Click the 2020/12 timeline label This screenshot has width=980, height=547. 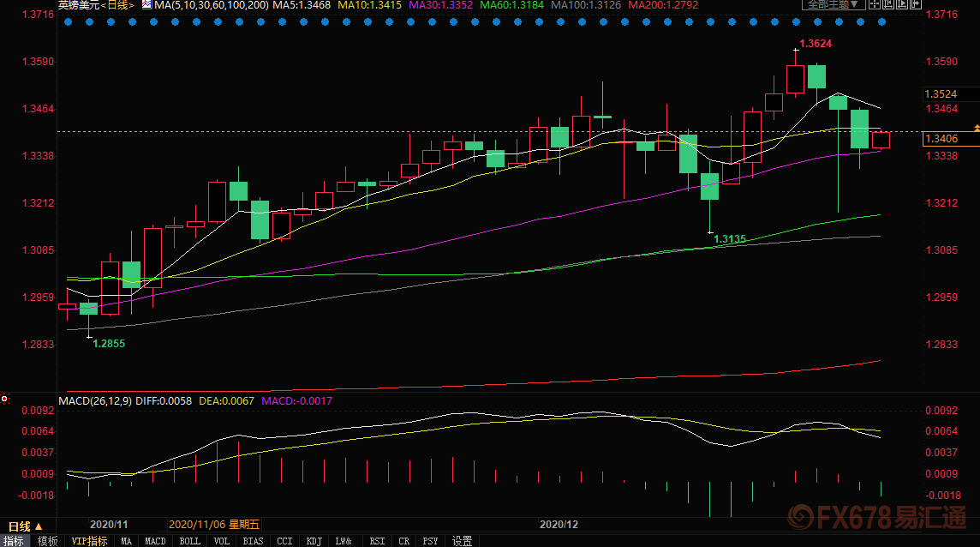(559, 525)
